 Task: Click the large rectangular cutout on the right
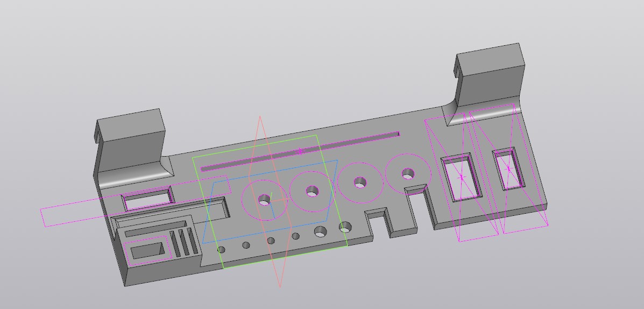(x=461, y=178)
